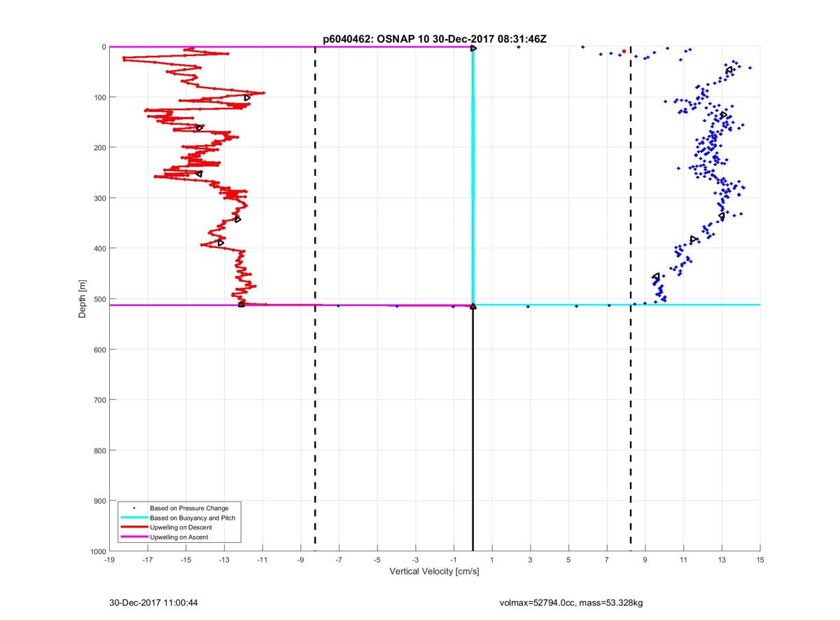Click the x-axis tick label '-15'

point(185,560)
